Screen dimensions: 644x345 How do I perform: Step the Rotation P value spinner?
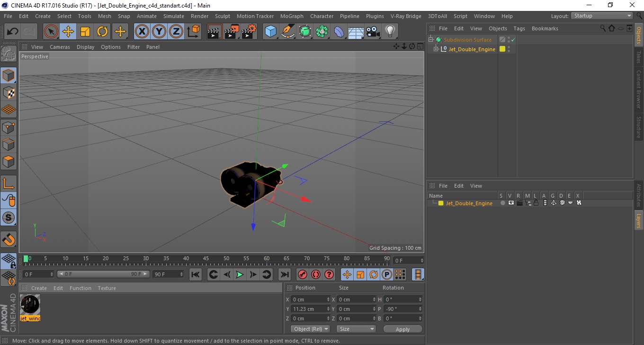tap(420, 309)
